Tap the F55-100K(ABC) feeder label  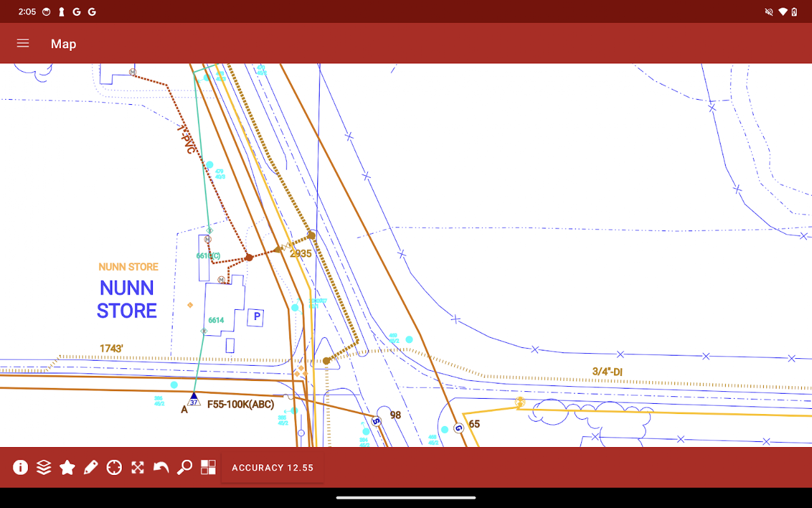[241, 404]
